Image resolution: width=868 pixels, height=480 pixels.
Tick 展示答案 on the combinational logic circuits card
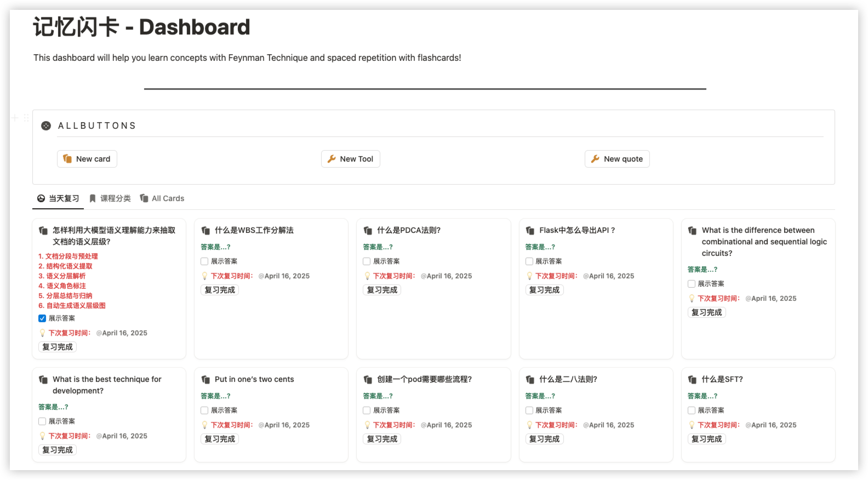[x=692, y=284]
